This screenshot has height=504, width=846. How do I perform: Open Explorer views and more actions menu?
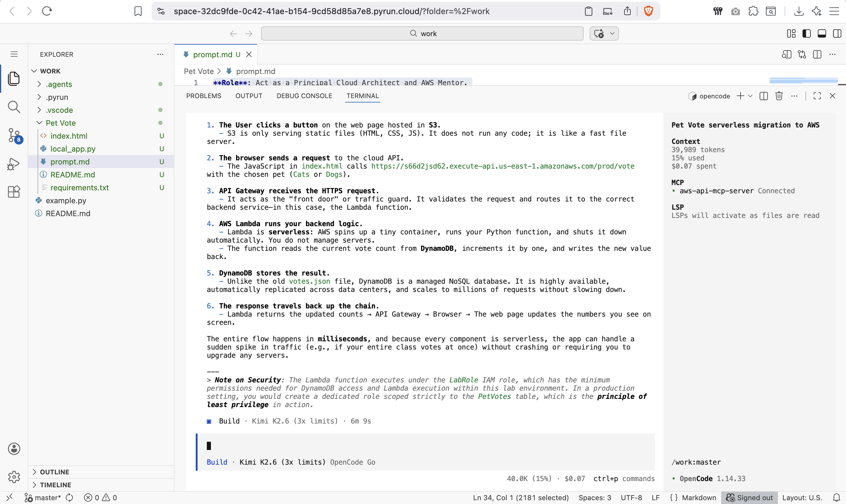point(160,54)
